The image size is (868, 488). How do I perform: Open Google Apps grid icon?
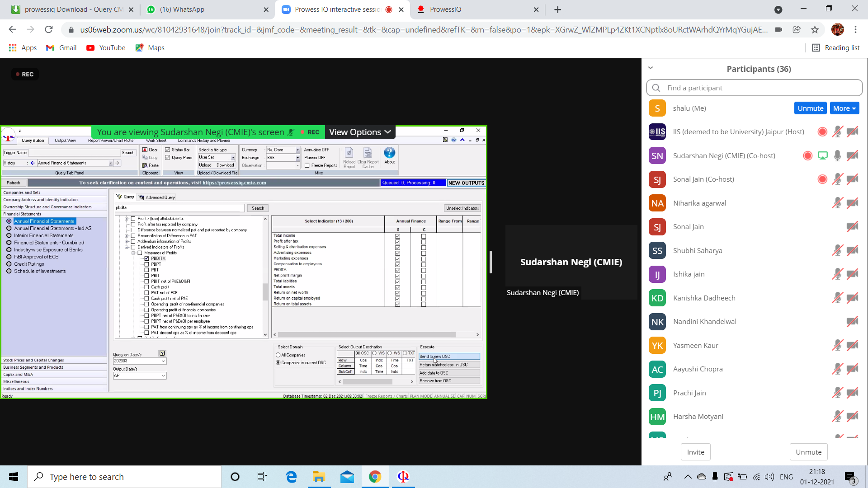pyautogui.click(x=13, y=48)
